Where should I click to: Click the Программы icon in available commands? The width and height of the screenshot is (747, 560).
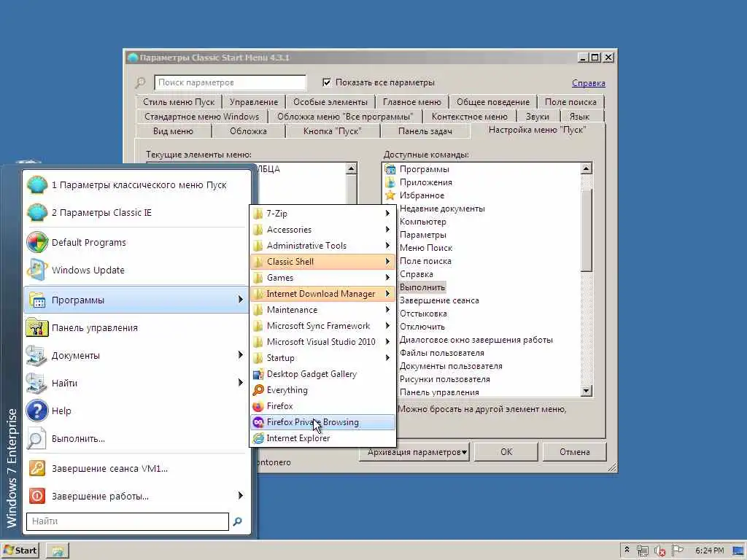click(390, 169)
